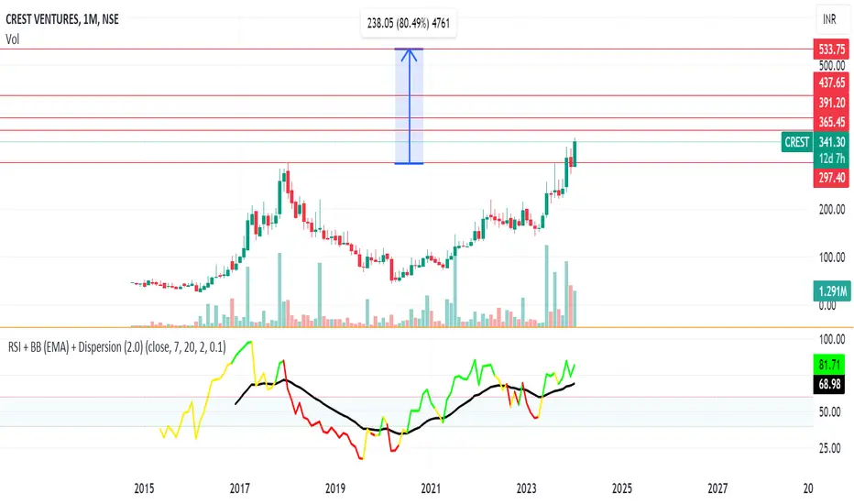
Task: Click the 533.75 price level label
Action: [831, 49]
